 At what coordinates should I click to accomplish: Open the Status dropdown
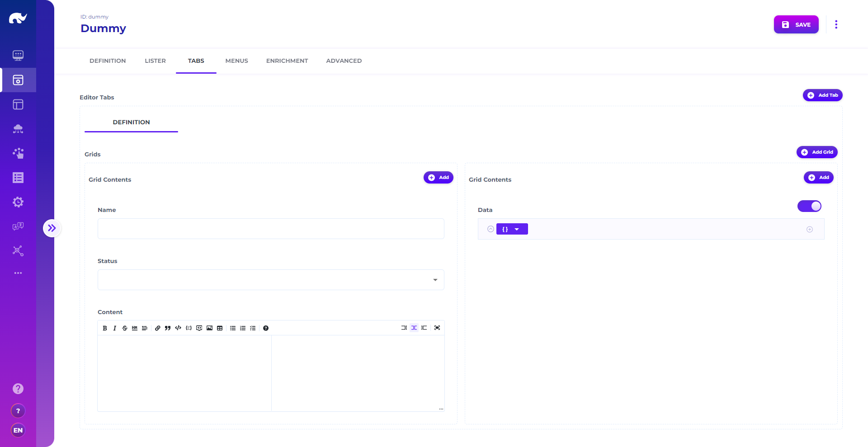coord(271,280)
